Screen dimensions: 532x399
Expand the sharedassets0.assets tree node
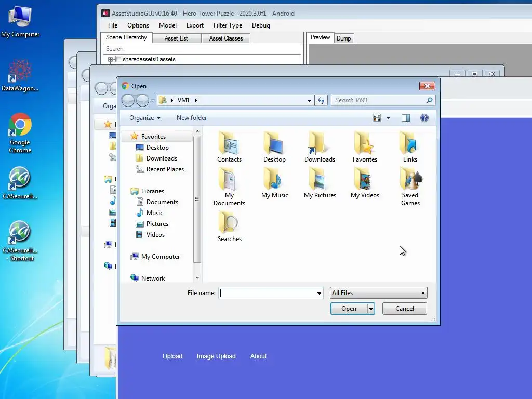[110, 59]
